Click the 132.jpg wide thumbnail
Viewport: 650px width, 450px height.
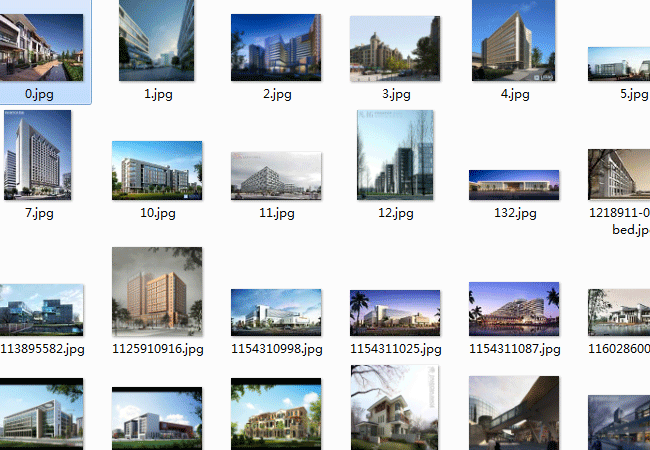pyautogui.click(x=513, y=185)
